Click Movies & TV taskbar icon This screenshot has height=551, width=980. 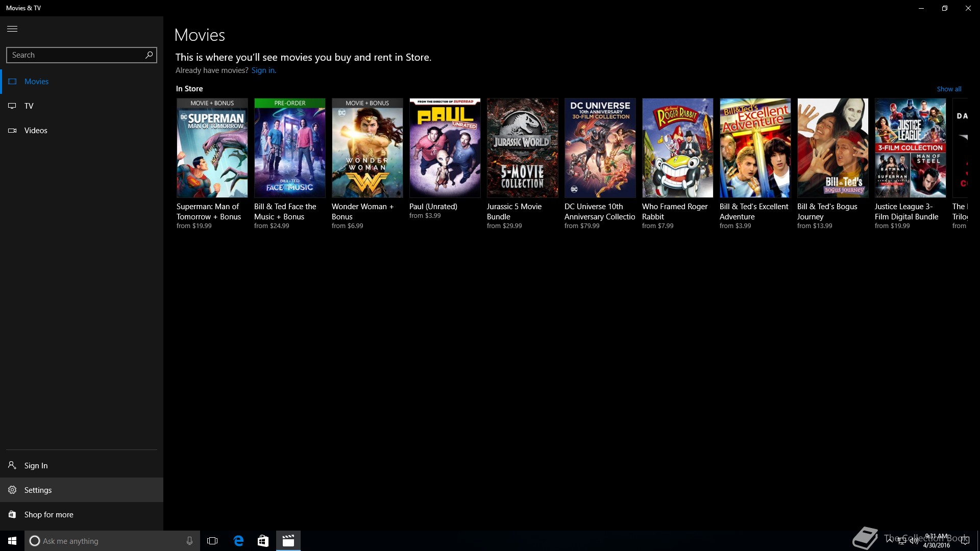288,541
